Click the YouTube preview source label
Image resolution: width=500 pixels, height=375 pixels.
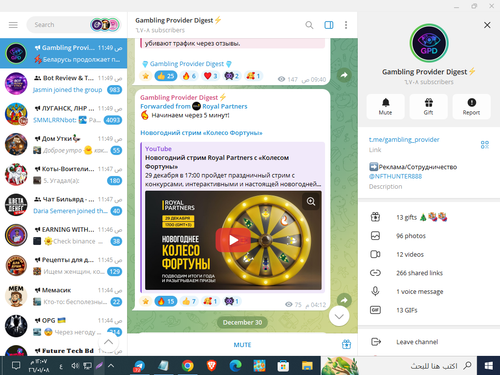158,149
